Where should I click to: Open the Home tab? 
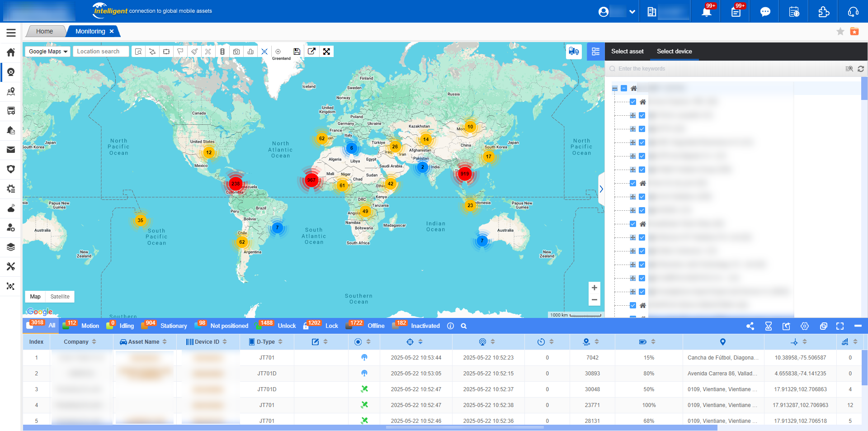point(44,31)
